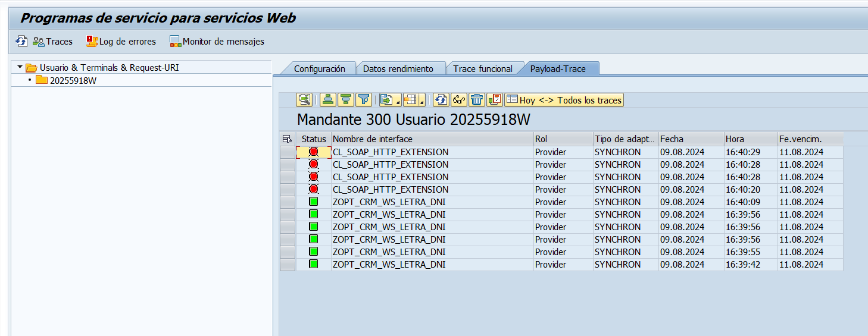Click the refresh icon in the trace toolbar
Image resolution: width=868 pixels, height=336 pixels.
coord(441,100)
